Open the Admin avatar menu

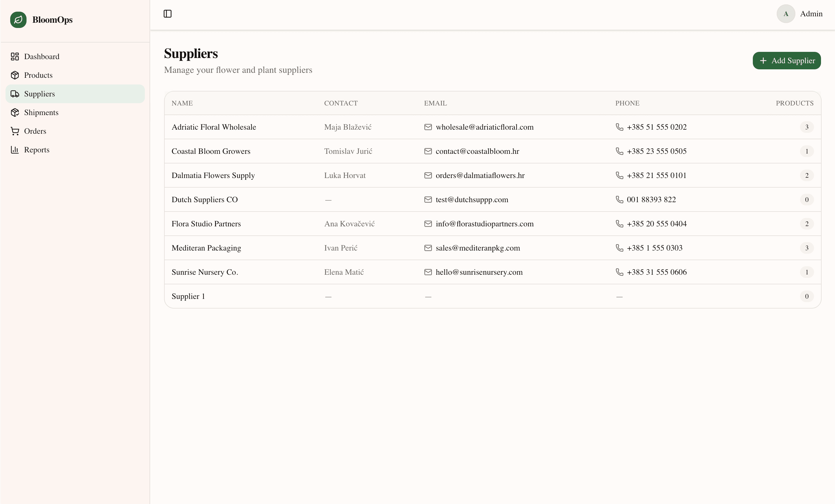pos(786,14)
